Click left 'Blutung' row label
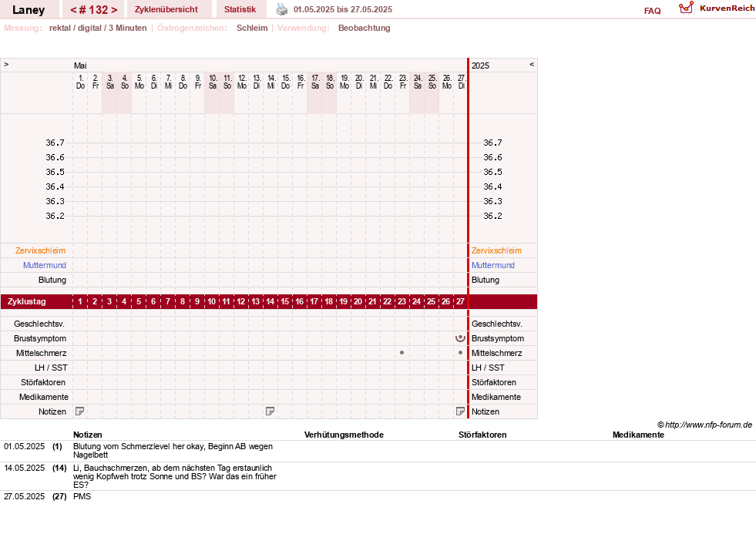756x544 pixels. pyautogui.click(x=52, y=280)
